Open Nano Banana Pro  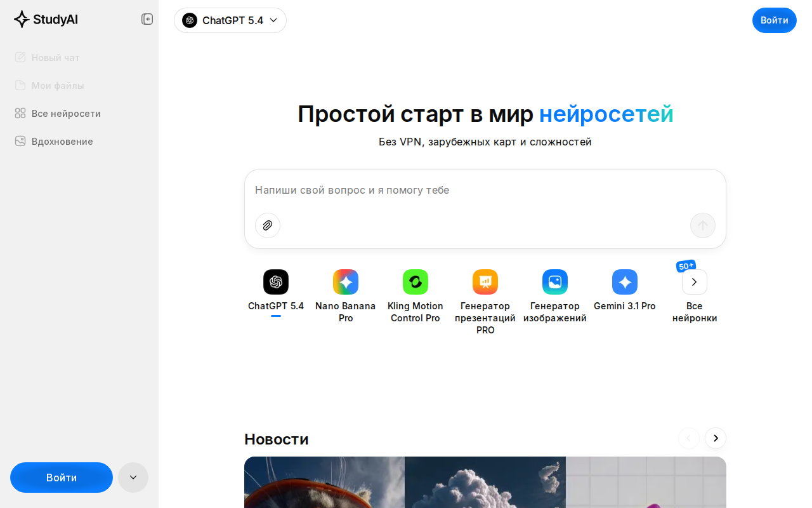pos(345,282)
